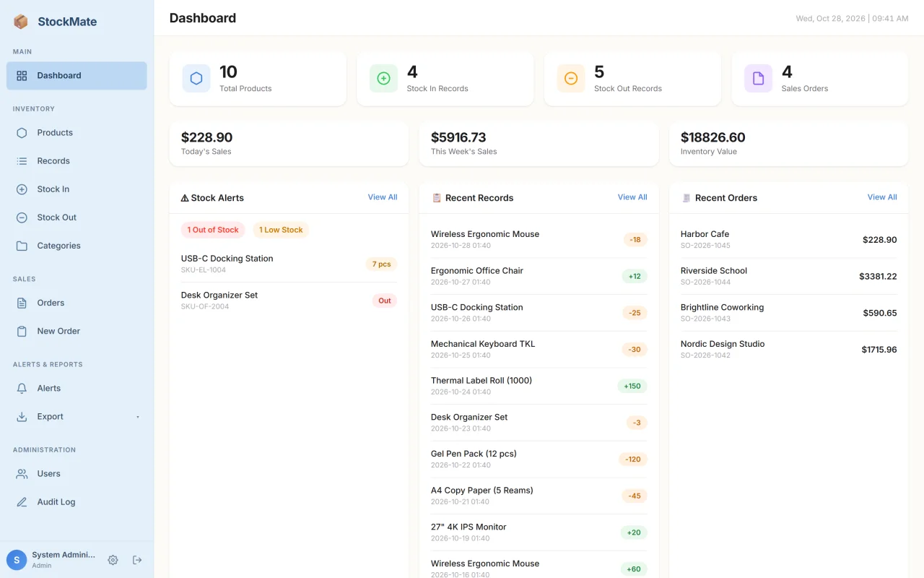924x578 pixels.
Task: Click the Alerts bell icon
Action: [22, 388]
